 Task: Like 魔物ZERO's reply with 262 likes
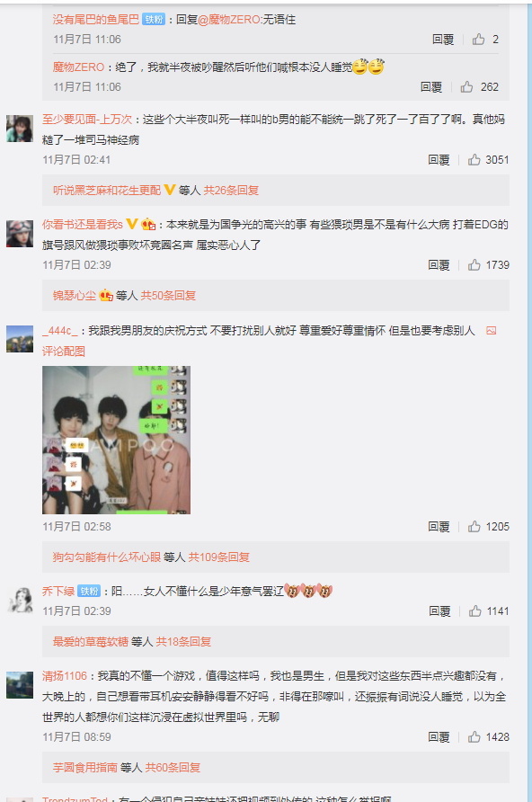tap(466, 87)
